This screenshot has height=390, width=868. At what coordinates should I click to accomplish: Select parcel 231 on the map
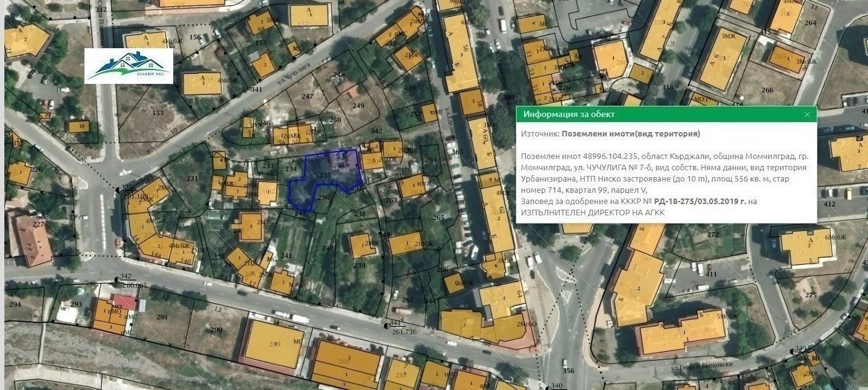pyautogui.click(x=191, y=179)
